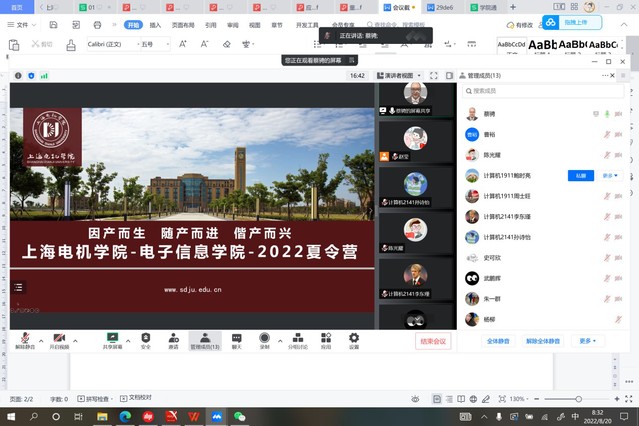Turn on camera with 开启视频 icon
639x426 pixels.
coord(58,338)
